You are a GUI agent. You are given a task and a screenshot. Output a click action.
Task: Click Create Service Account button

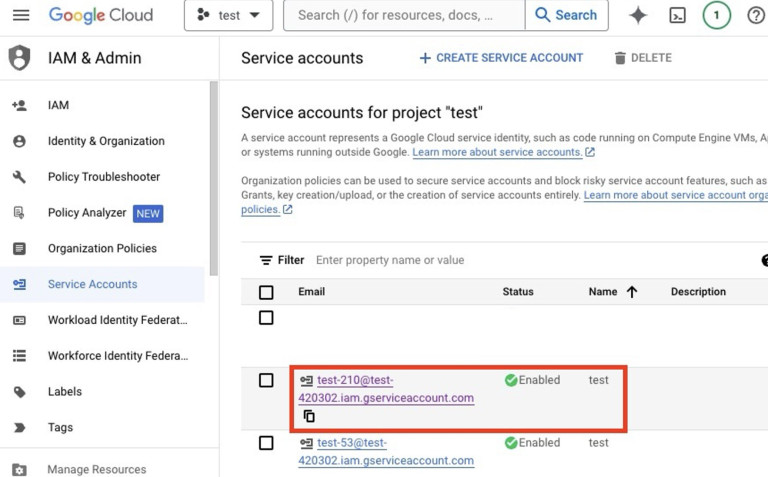click(500, 58)
